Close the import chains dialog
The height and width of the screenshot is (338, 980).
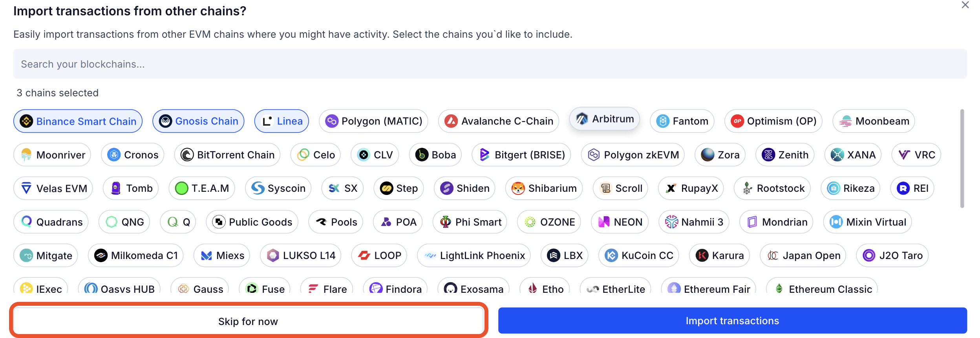tap(965, 5)
